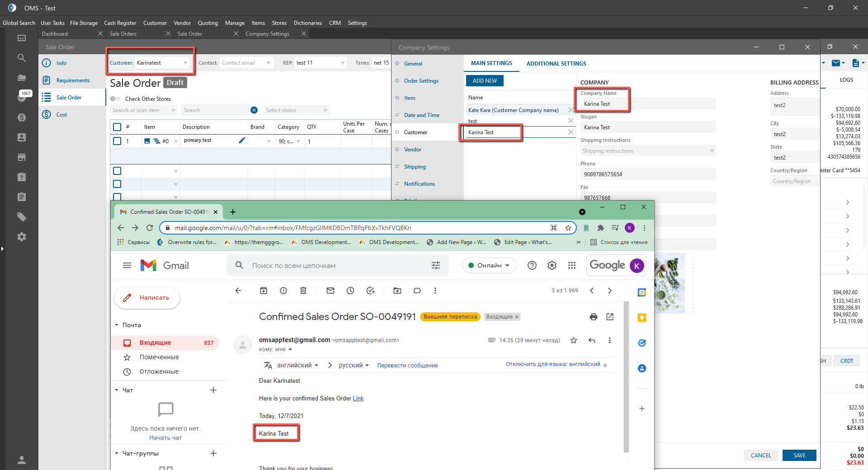868x470 pixels.
Task: Switch to ADDITIONAL SETTINGS tab
Action: click(556, 63)
